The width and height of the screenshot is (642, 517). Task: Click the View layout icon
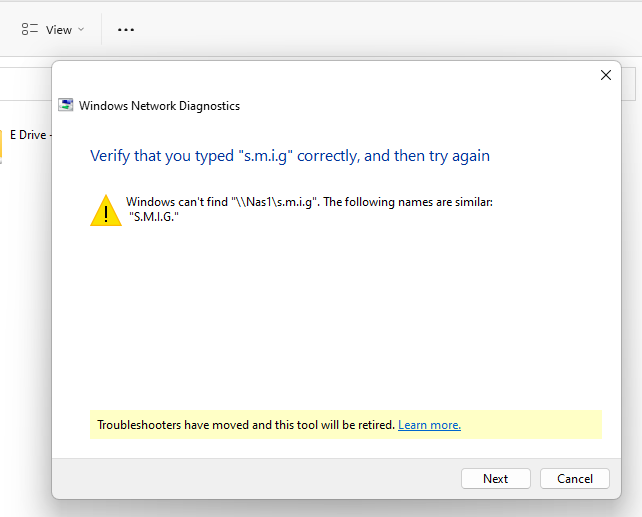[30, 30]
